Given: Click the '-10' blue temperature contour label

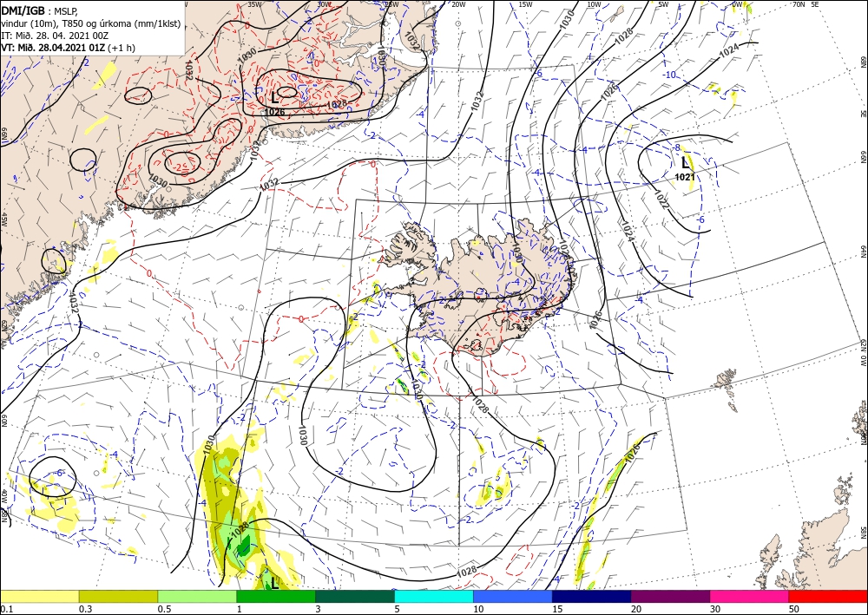Looking at the screenshot, I should click(x=670, y=75).
